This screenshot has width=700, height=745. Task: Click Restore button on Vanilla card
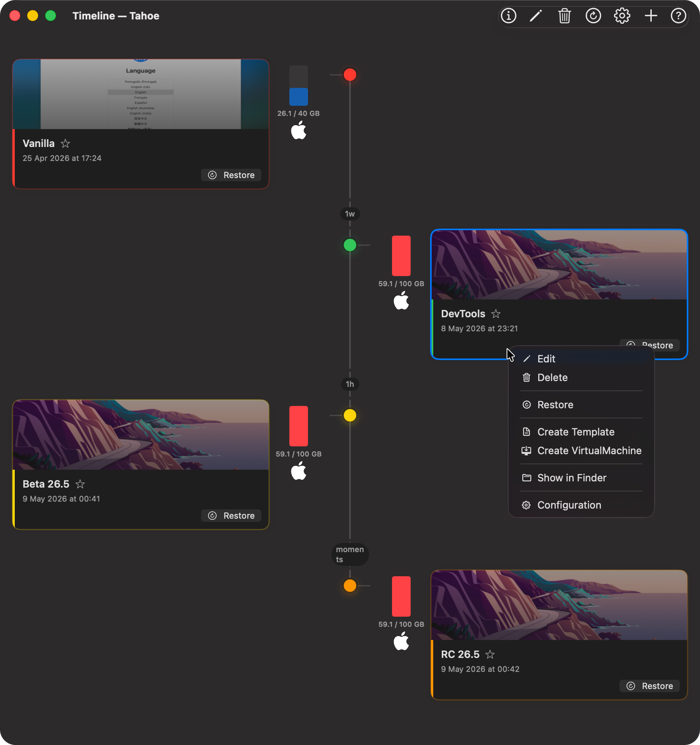231,175
